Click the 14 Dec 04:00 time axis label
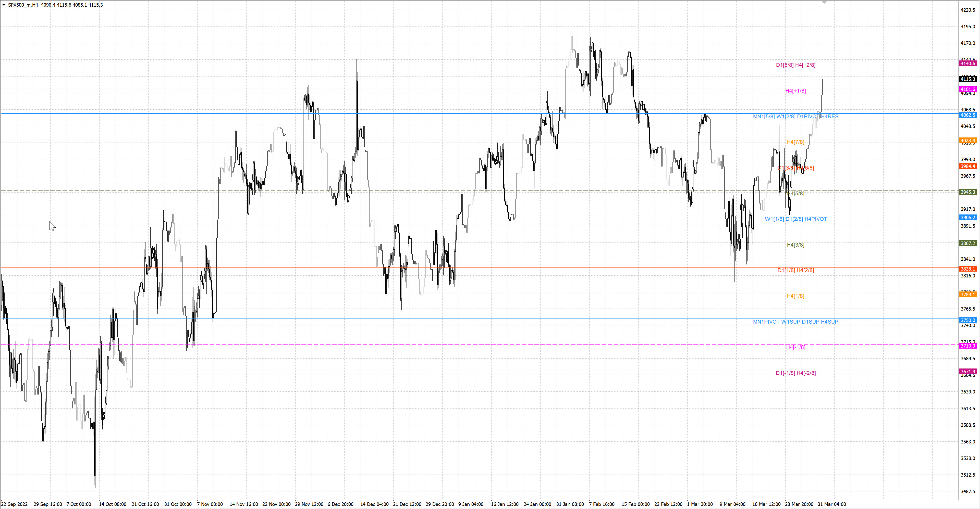 pos(374,504)
